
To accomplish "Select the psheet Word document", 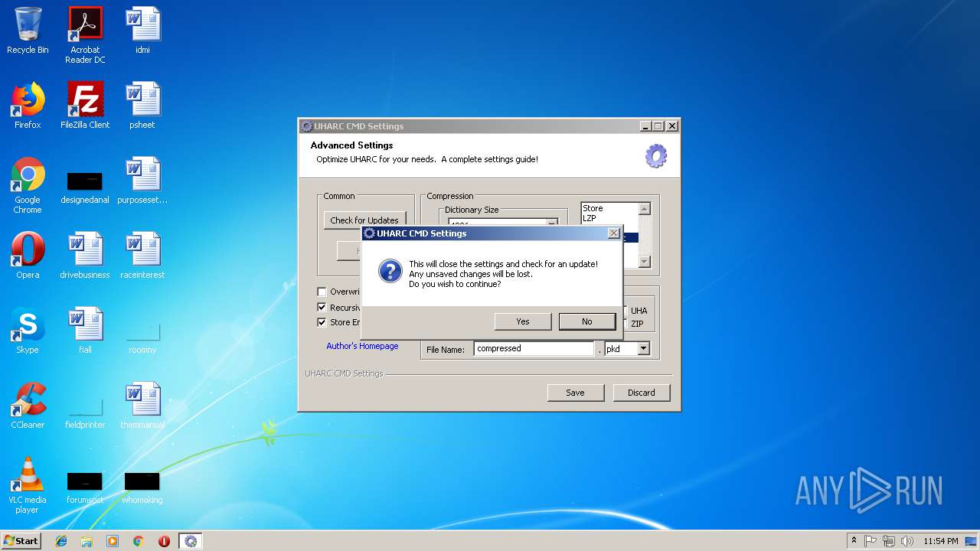I will point(142,106).
